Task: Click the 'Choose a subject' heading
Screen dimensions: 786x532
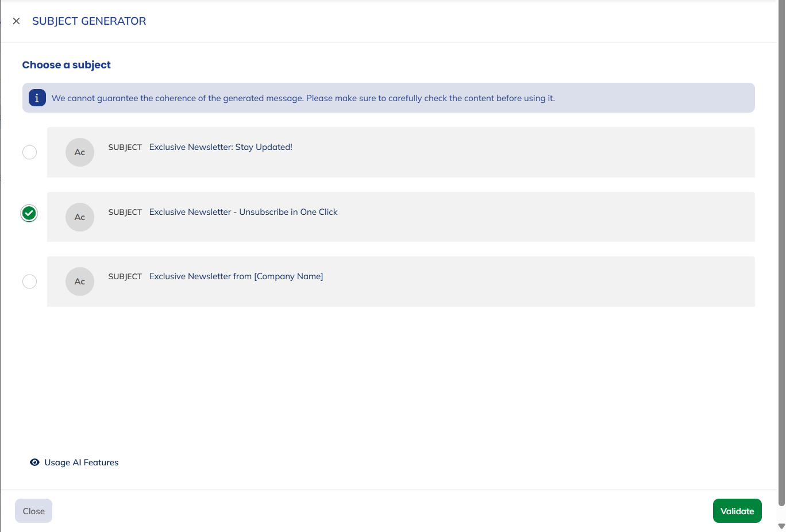Action: tap(67, 65)
